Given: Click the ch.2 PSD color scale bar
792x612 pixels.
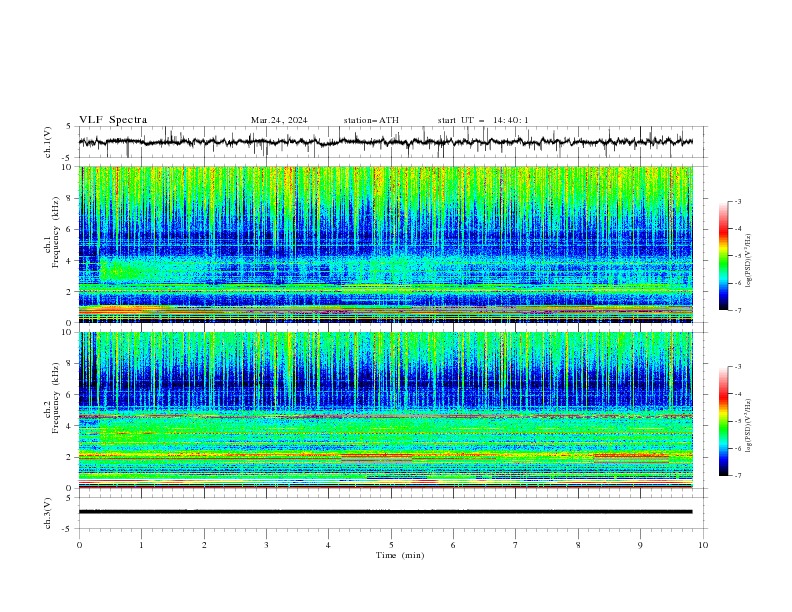Looking at the screenshot, I should pos(723,421).
